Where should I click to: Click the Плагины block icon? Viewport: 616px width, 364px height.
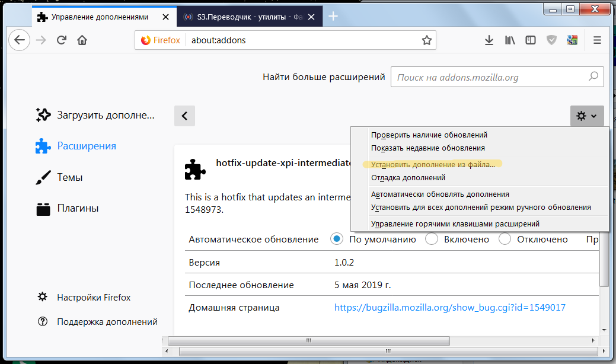click(43, 209)
